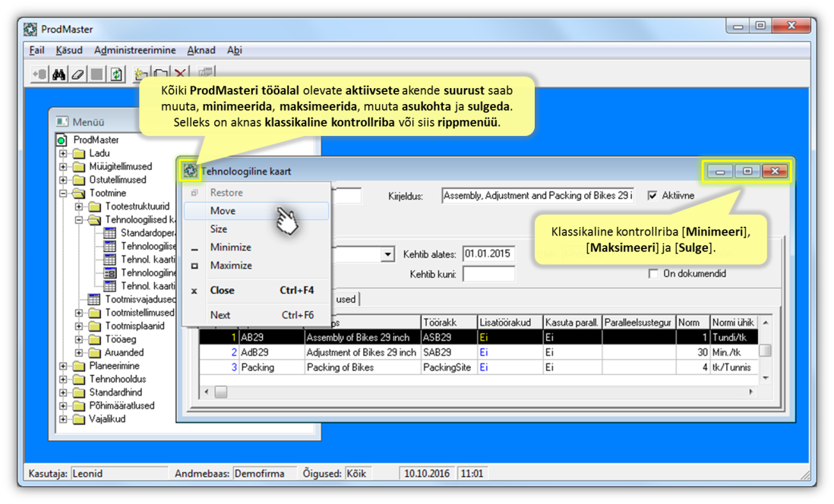This screenshot has width=834, height=504.
Task: Choose Minimize in the window menu
Action: click(x=257, y=247)
